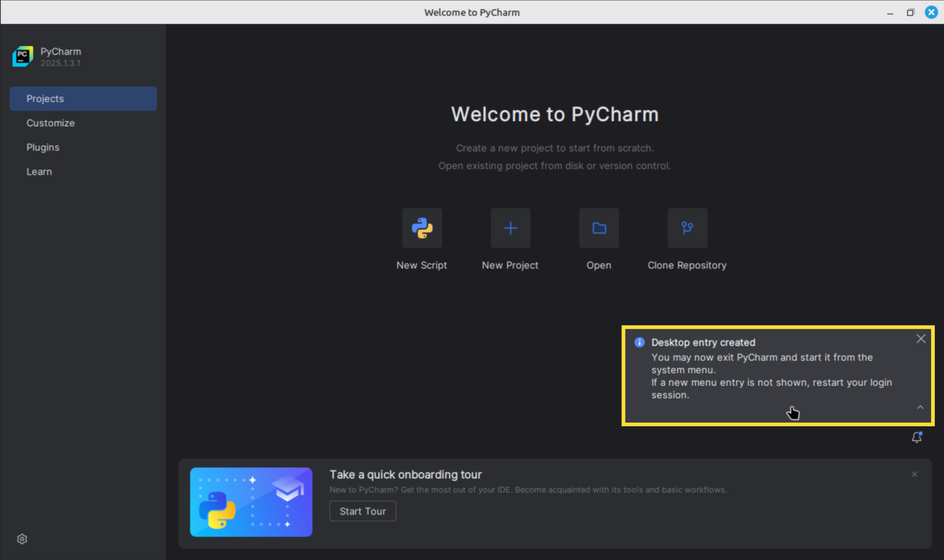Open the Learn section
944x560 pixels.
pos(39,171)
